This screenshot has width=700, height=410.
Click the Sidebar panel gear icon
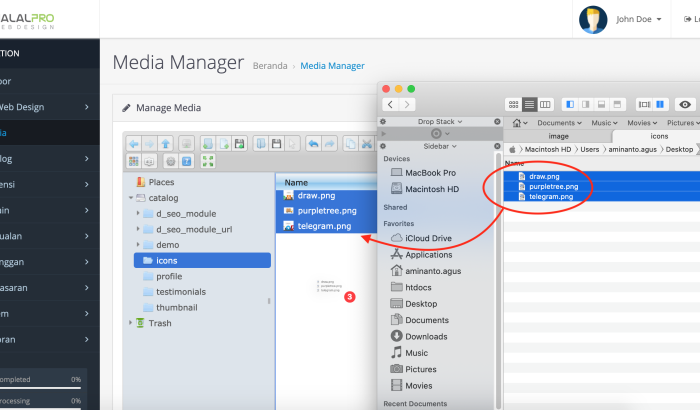(383, 146)
